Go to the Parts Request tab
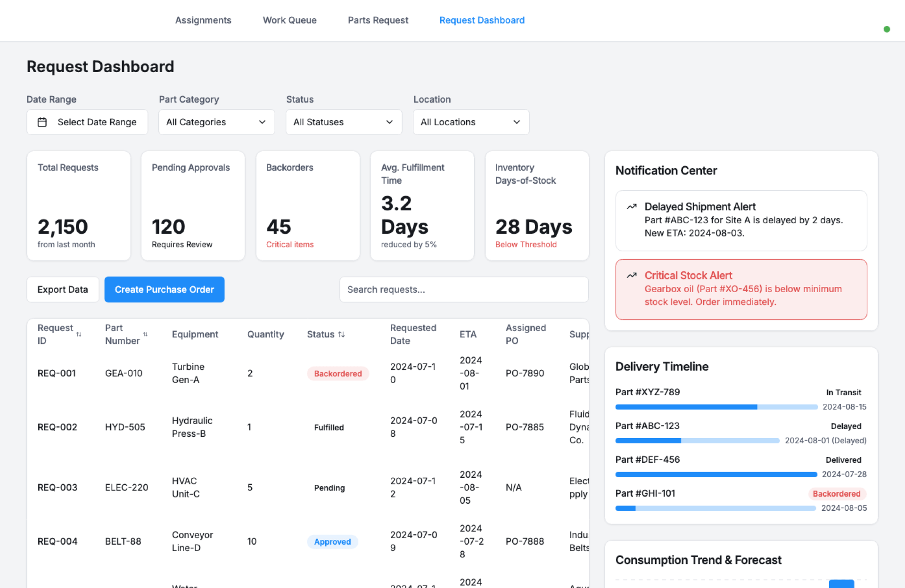The width and height of the screenshot is (905, 588). [x=378, y=20]
